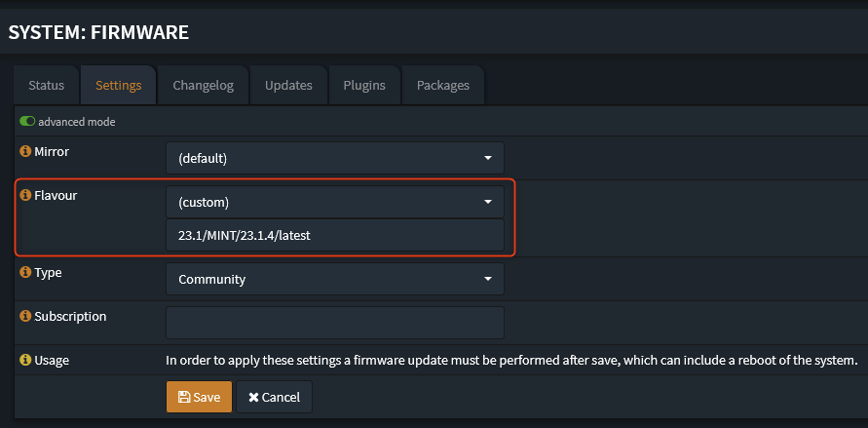The image size is (868, 428).
Task: Click the custom flavour text field
Action: point(334,235)
